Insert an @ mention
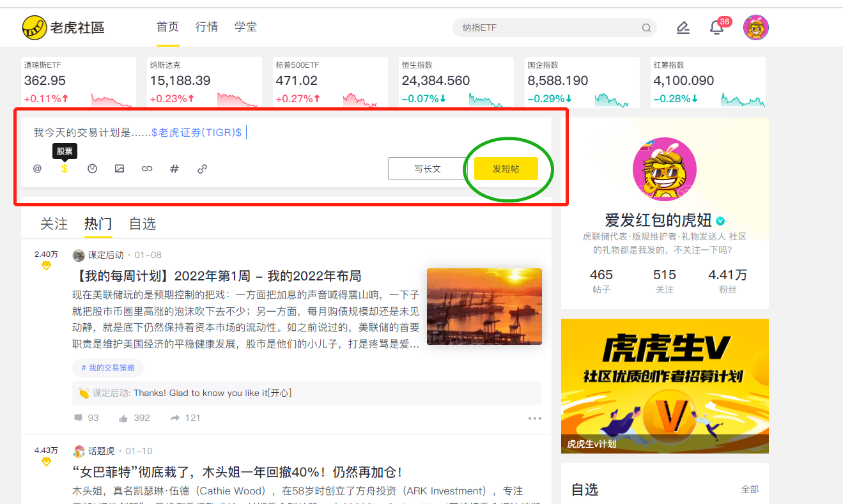This screenshot has width=843, height=504. pos(37,169)
